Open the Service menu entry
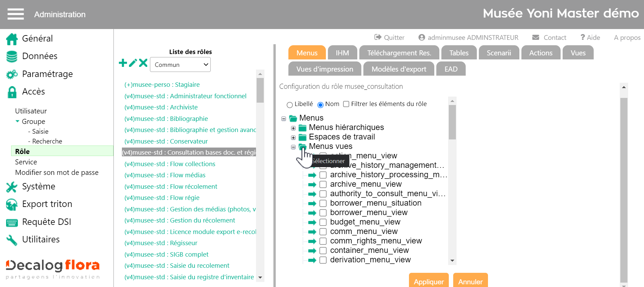 click(26, 162)
